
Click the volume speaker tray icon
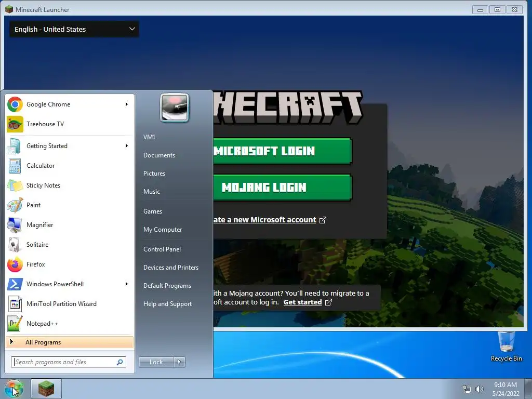click(x=480, y=389)
